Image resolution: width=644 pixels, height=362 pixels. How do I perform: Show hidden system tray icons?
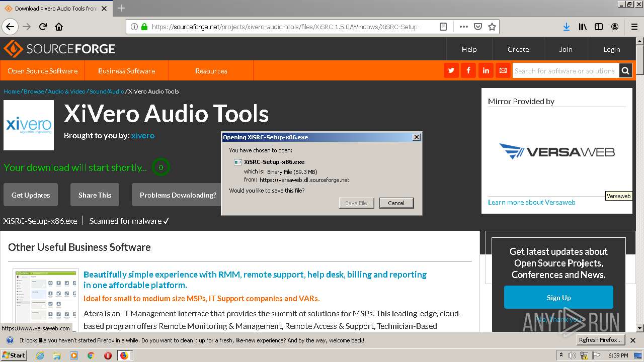[561, 355]
